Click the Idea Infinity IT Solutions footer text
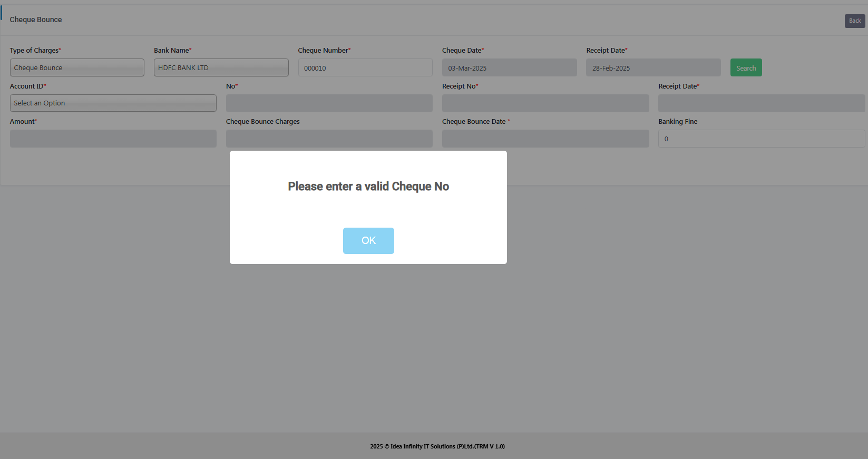 click(437, 446)
